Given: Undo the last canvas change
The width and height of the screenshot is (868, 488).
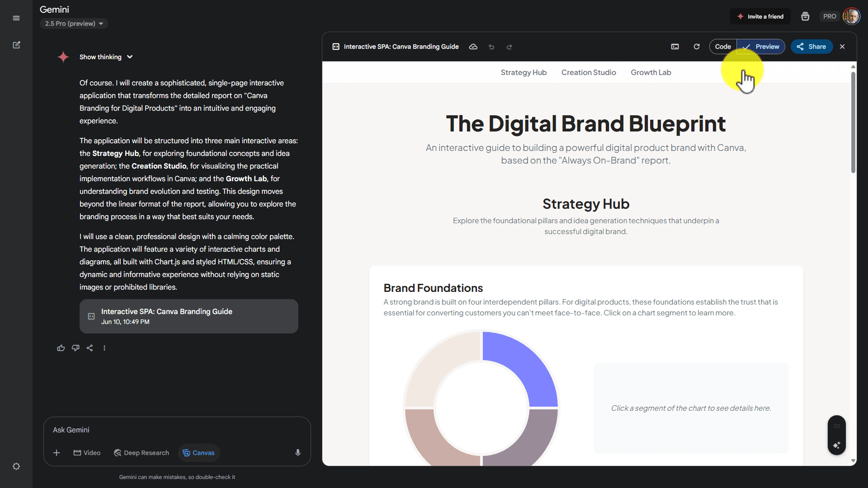Looking at the screenshot, I should [491, 47].
